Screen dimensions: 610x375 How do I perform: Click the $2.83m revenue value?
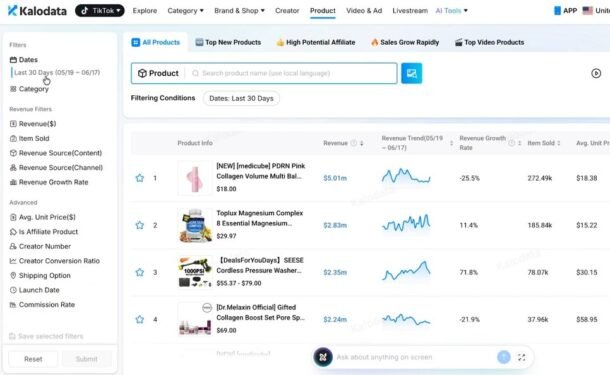[335, 225]
